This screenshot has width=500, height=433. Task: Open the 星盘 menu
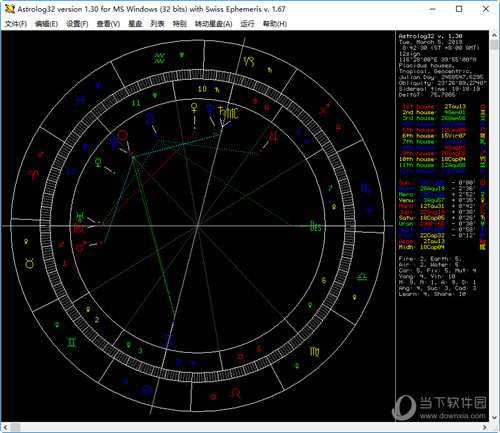coord(135,24)
